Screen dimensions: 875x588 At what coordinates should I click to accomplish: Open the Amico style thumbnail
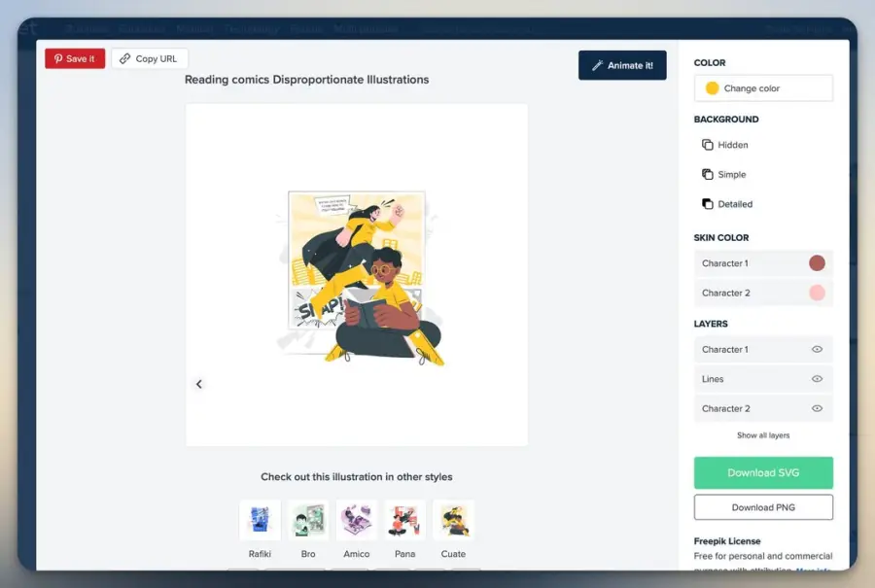point(357,520)
